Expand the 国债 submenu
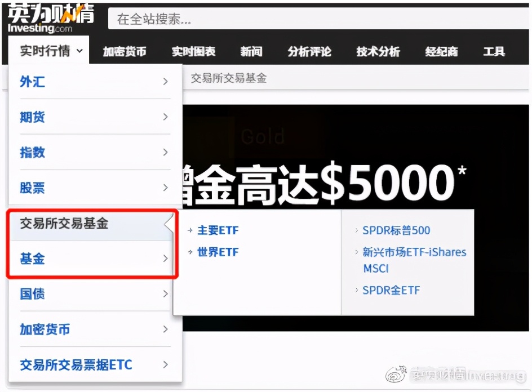Screen dimensions: 532x392 [165, 294]
